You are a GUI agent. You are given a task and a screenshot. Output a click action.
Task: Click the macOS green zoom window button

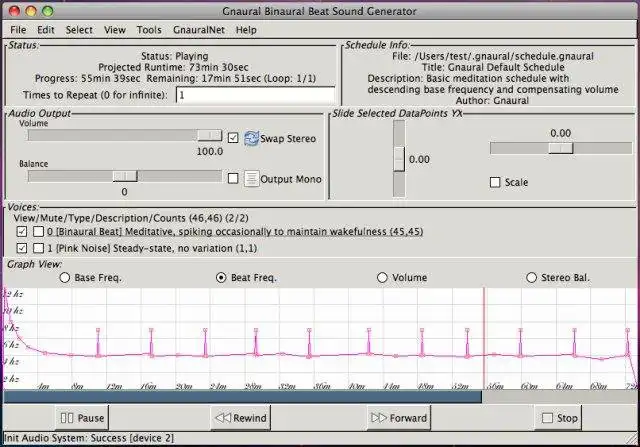(x=48, y=11)
